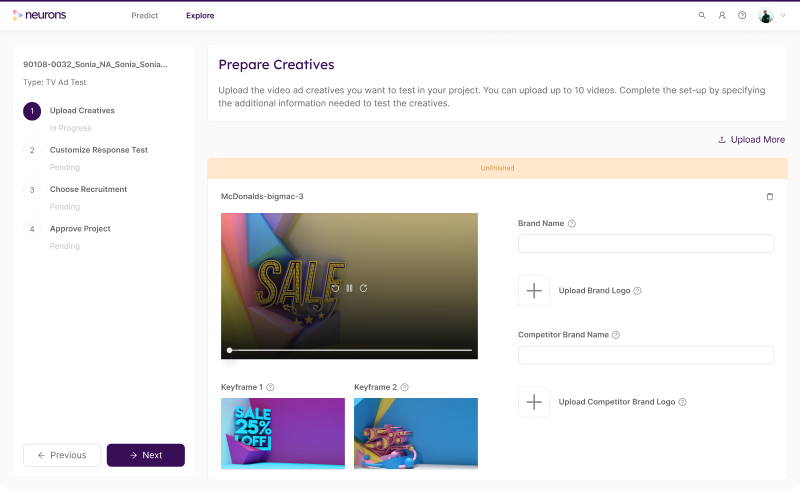This screenshot has width=800, height=489.
Task: Click the Next button
Action: tap(145, 455)
